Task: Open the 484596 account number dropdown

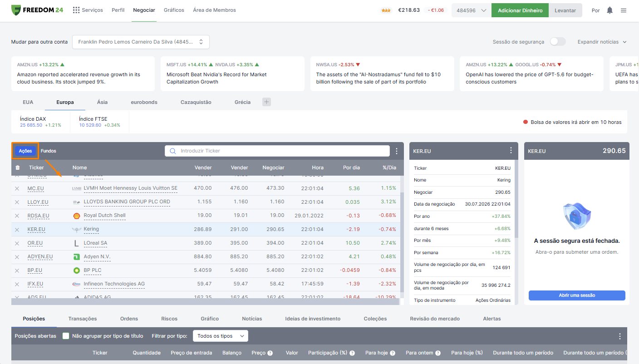Action: (471, 10)
